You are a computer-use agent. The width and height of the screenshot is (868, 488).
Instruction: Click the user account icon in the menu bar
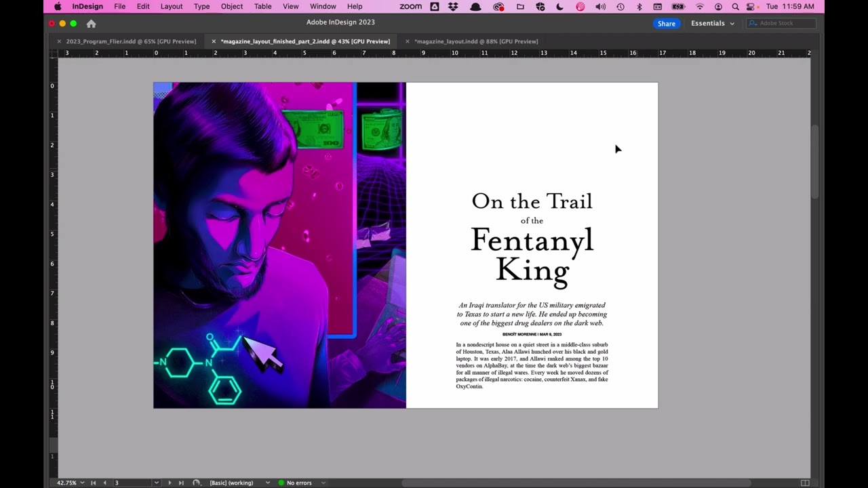pos(718,7)
